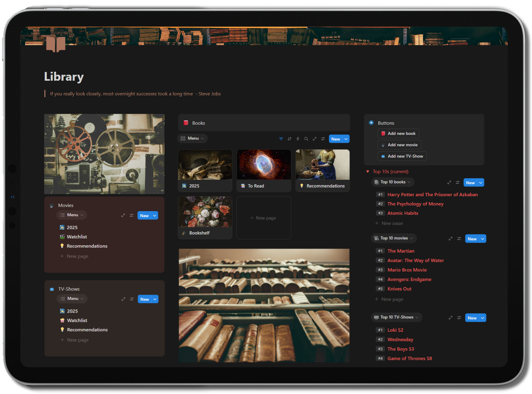Expand Books database to full page
This screenshot has width=532, height=394.
(x=314, y=139)
